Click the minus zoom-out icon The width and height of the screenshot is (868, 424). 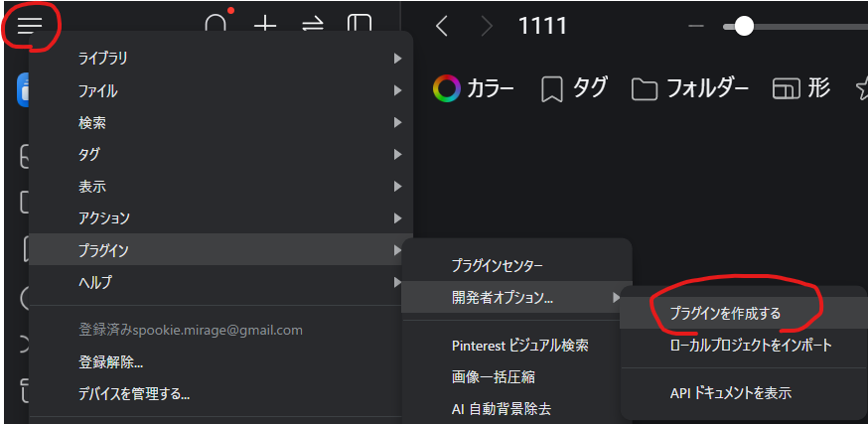[695, 26]
